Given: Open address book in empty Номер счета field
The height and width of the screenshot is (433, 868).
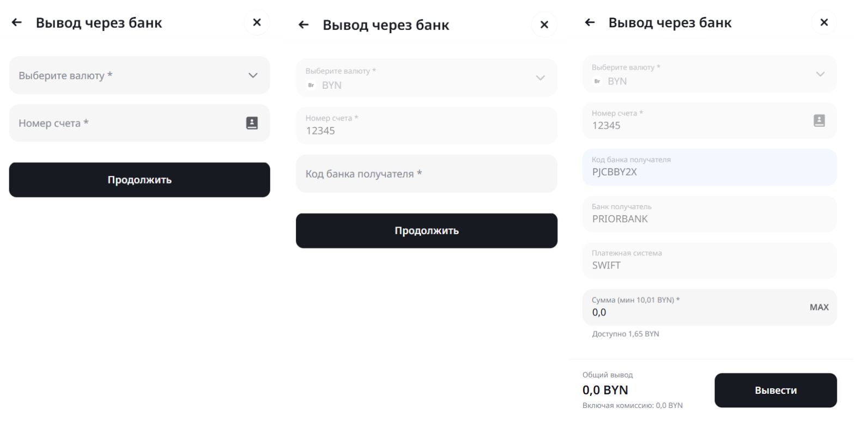Looking at the screenshot, I should pyautogui.click(x=252, y=123).
